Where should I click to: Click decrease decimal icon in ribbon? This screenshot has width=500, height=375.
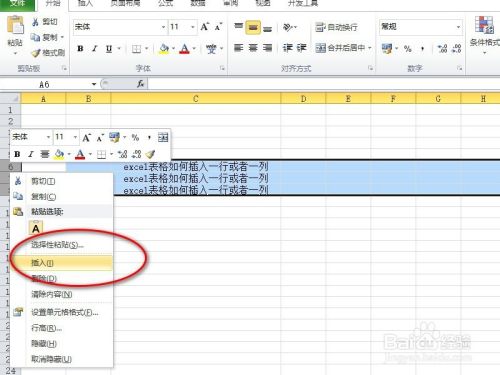[x=457, y=49]
